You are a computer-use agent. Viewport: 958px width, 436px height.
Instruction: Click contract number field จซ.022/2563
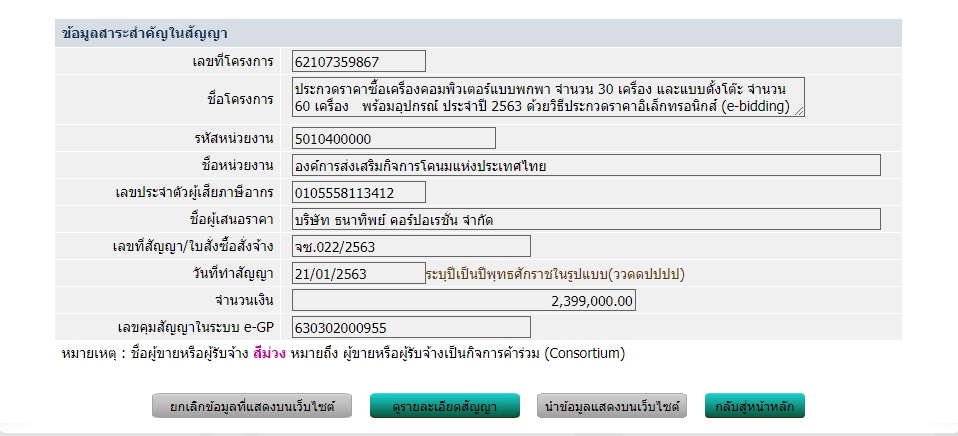tap(411, 246)
